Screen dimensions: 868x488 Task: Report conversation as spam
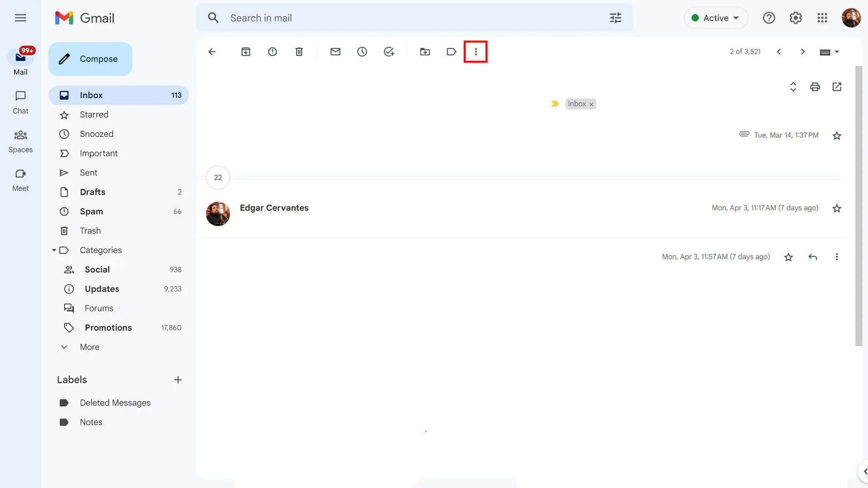pos(272,52)
